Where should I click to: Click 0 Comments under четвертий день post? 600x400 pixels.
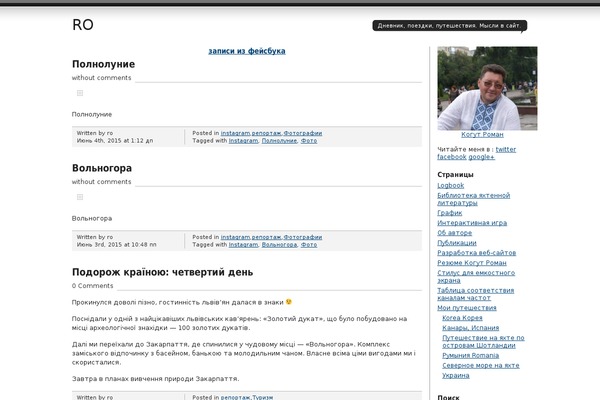coord(93,286)
